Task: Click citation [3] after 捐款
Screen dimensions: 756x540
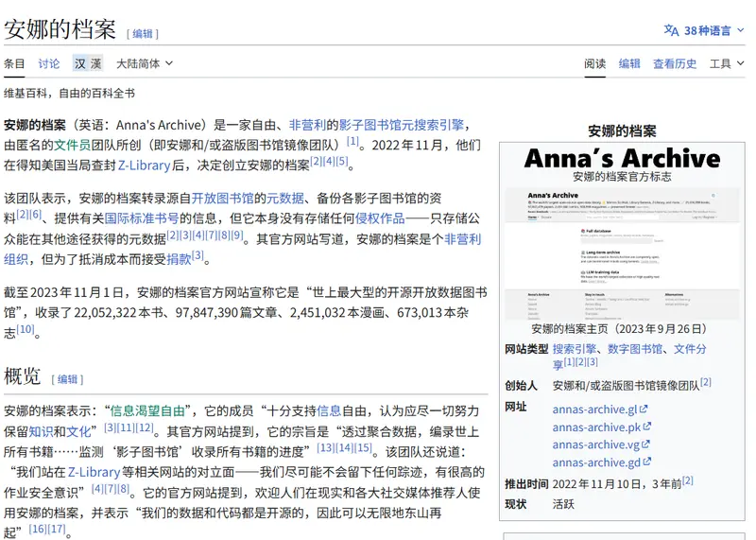Action: 198,255
